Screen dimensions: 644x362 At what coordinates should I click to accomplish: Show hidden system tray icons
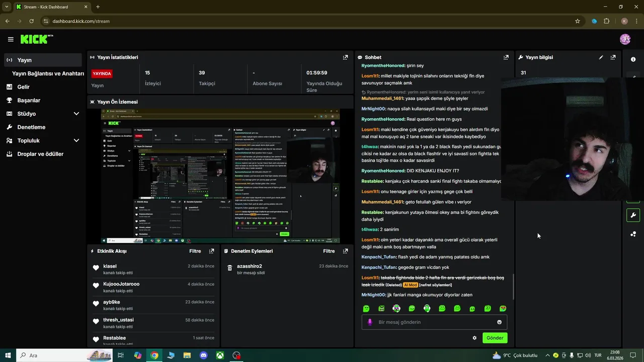click(x=547, y=355)
